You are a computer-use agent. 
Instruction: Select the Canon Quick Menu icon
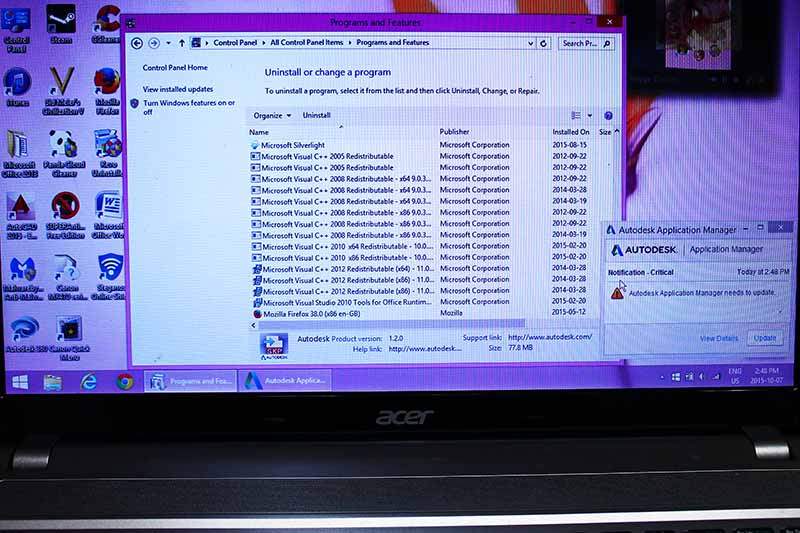pyautogui.click(x=69, y=339)
